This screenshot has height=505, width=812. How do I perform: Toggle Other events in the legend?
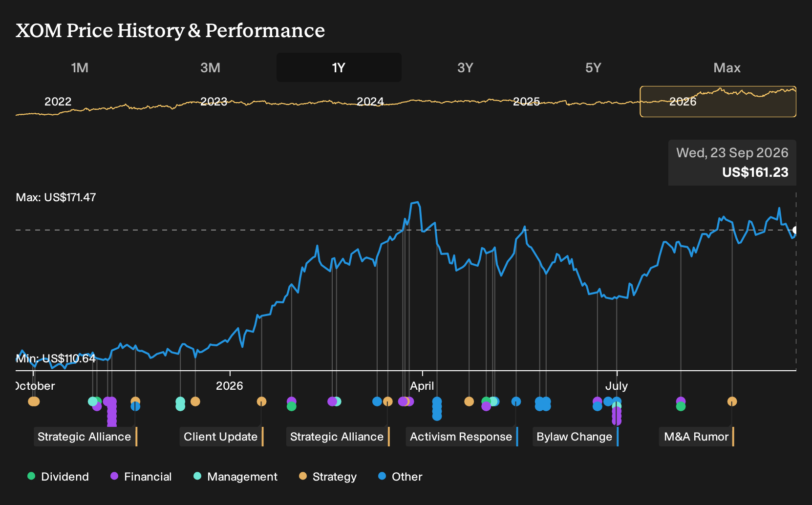click(x=400, y=477)
